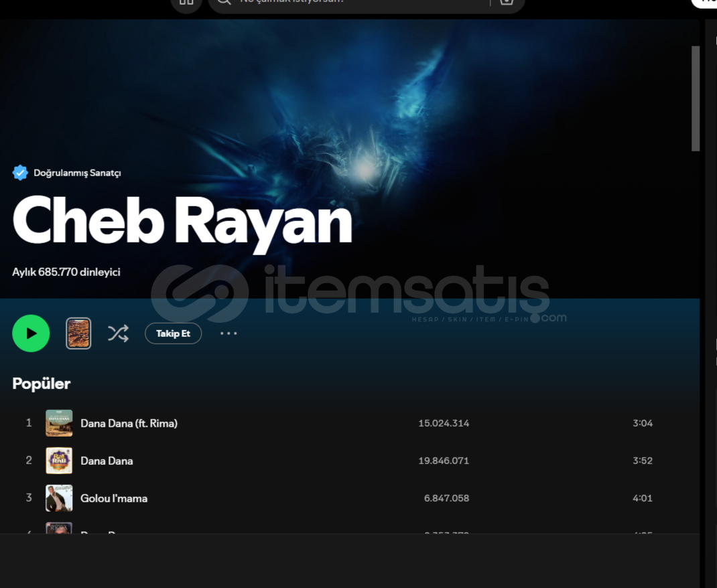The image size is (717, 588).
Task: Click track number 2 in Popüler list
Action: tap(29, 461)
